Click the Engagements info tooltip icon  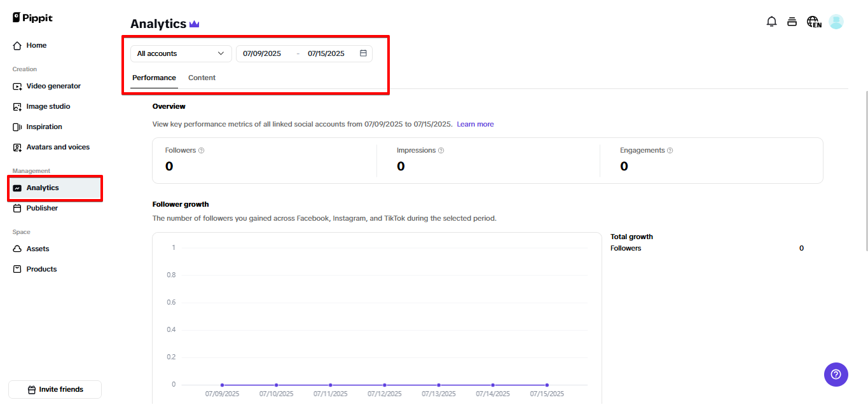click(x=670, y=151)
